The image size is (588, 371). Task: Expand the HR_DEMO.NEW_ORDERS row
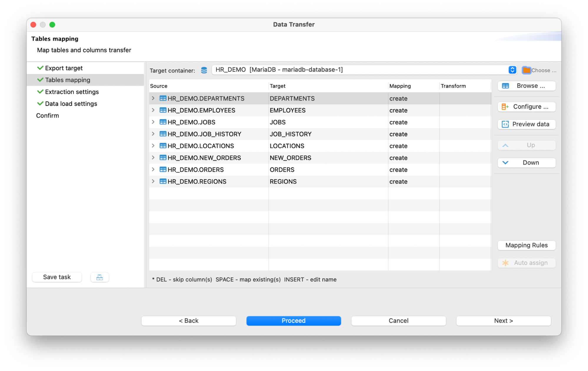coord(153,158)
